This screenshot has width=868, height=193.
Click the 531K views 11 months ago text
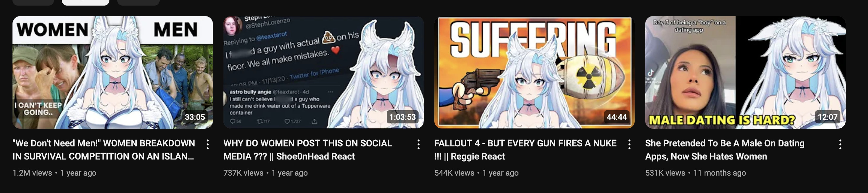click(x=696, y=173)
